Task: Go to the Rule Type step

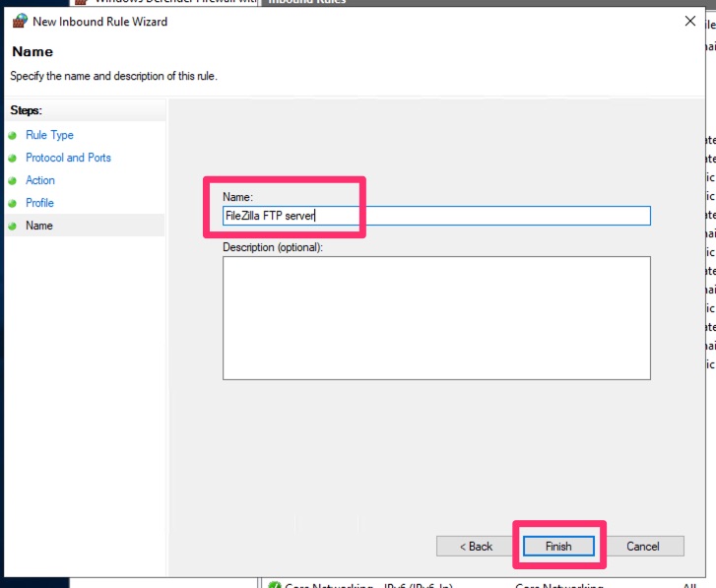Action: pos(49,135)
